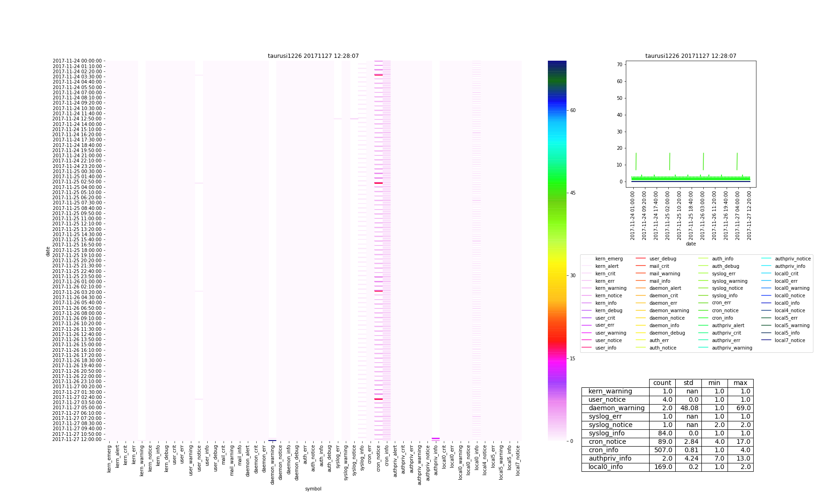Click the daemon_warning row label in the table
This screenshot has height=504, width=840.
pos(616,408)
